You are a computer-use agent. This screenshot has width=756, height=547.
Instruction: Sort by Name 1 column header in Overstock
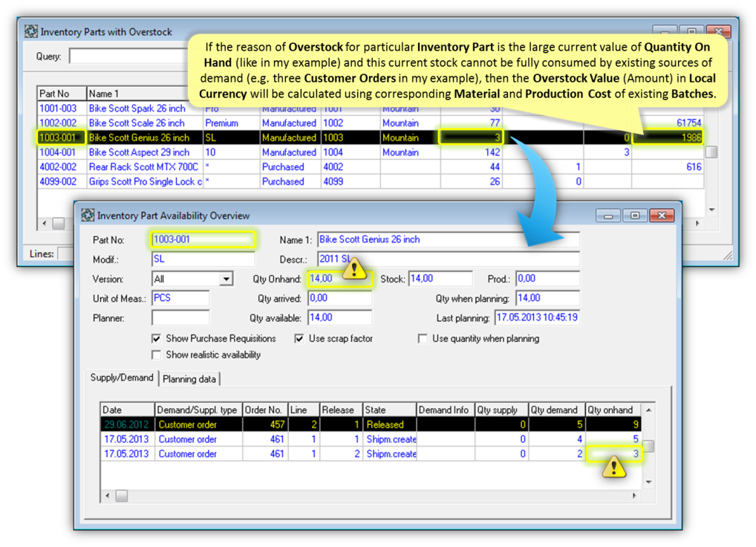137,94
